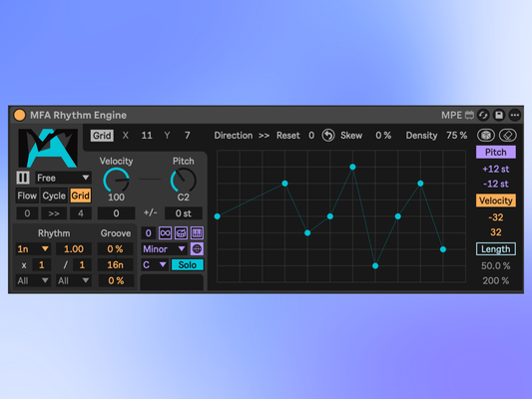Image resolution: width=532 pixels, height=399 pixels.
Task: Toggle the orange device activator circle
Action: [x=19, y=115]
